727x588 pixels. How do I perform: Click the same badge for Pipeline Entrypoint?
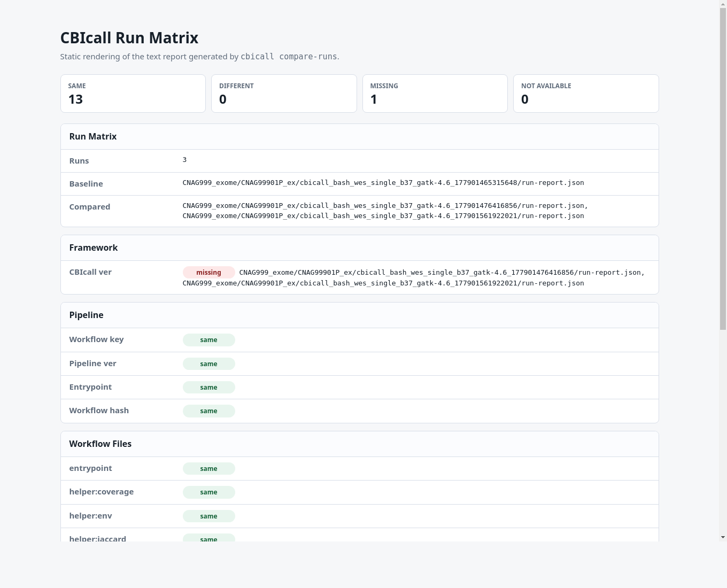(x=209, y=387)
